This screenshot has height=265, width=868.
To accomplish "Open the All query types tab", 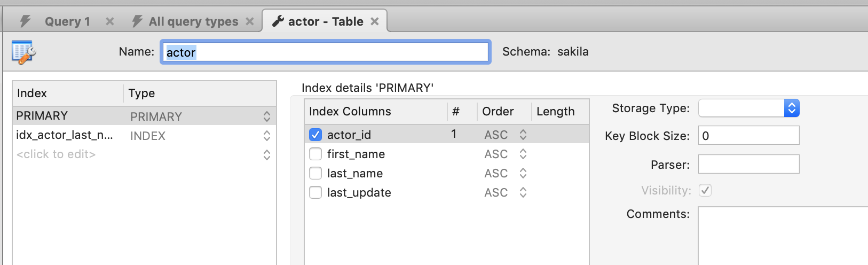I will 193,21.
